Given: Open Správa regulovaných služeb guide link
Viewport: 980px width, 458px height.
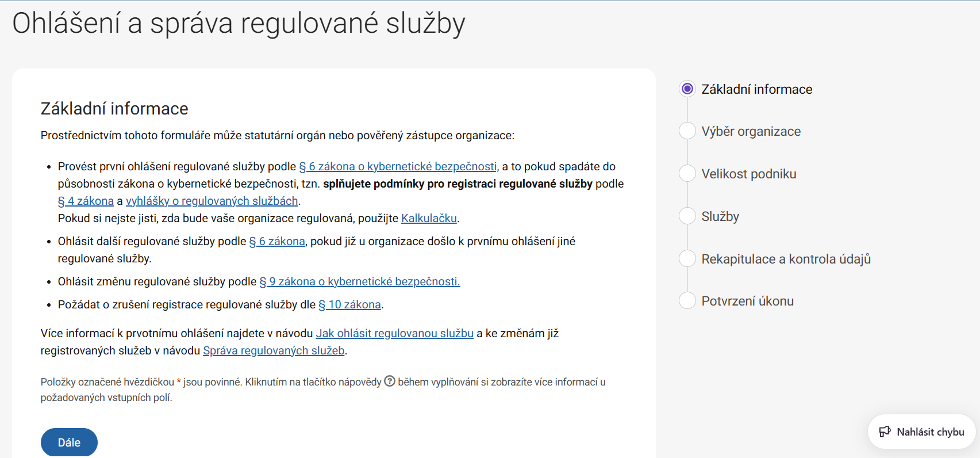Looking at the screenshot, I should click(274, 350).
